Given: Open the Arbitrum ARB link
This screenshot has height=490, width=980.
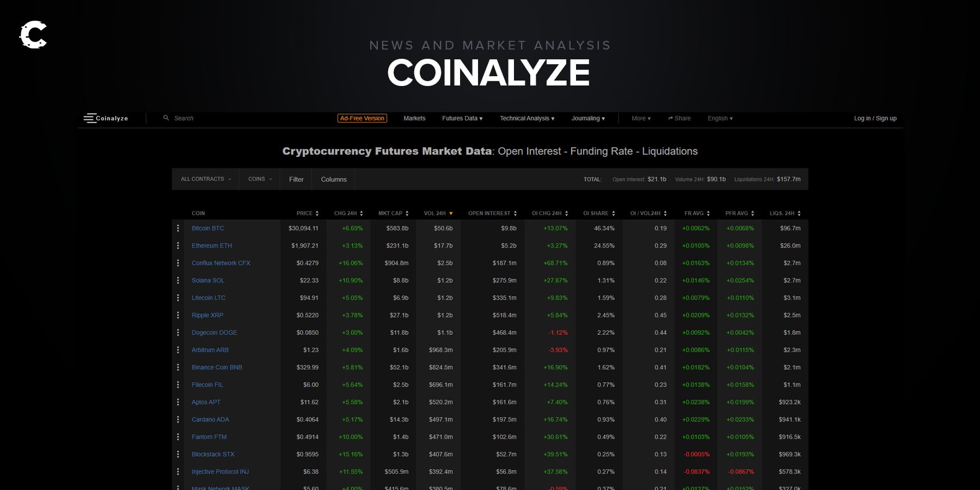Looking at the screenshot, I should pyautogui.click(x=210, y=350).
